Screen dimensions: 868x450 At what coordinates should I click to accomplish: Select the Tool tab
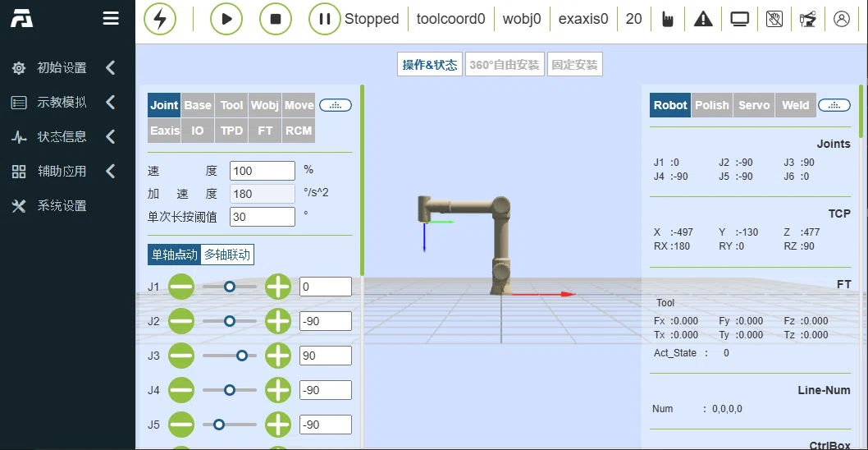231,105
